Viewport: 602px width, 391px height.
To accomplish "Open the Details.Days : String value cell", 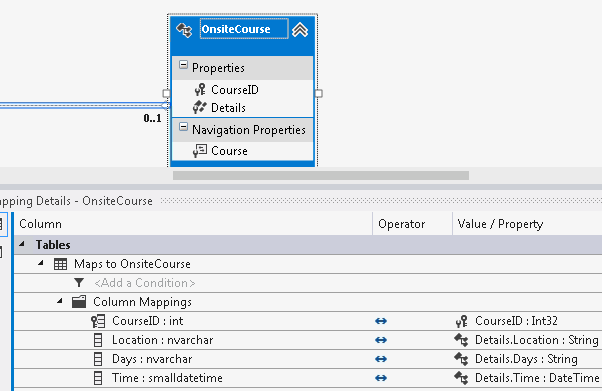I will click(x=528, y=359).
